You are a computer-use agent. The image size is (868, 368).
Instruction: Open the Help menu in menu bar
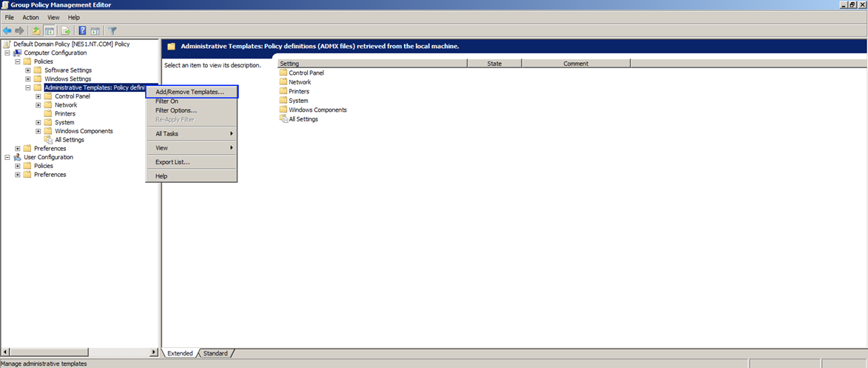pos(74,18)
